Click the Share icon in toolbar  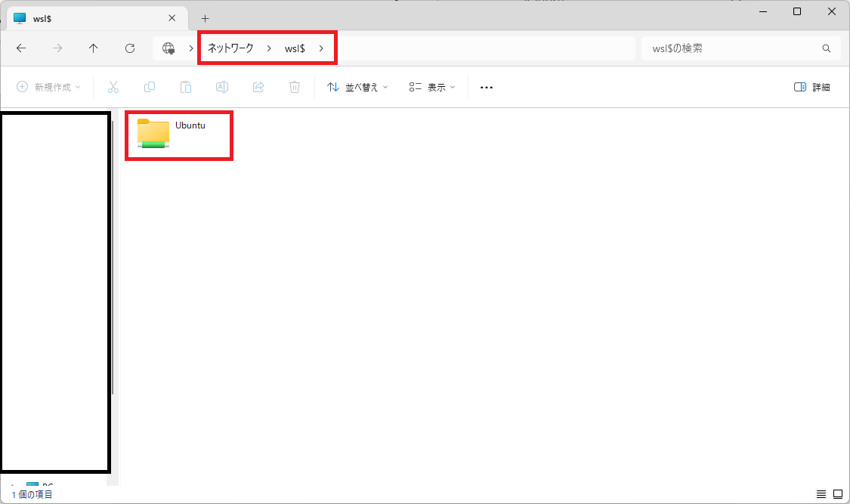click(x=258, y=87)
